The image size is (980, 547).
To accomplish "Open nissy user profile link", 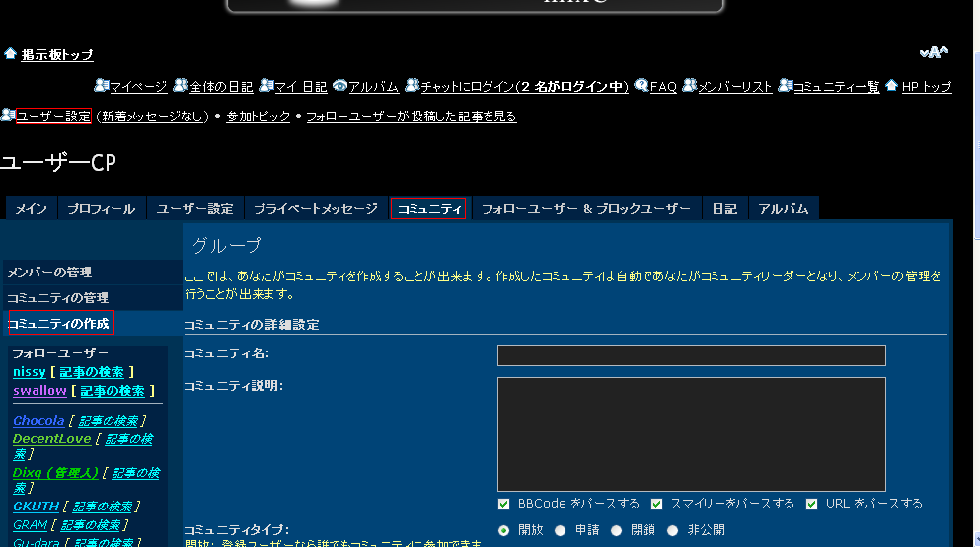I will (30, 372).
